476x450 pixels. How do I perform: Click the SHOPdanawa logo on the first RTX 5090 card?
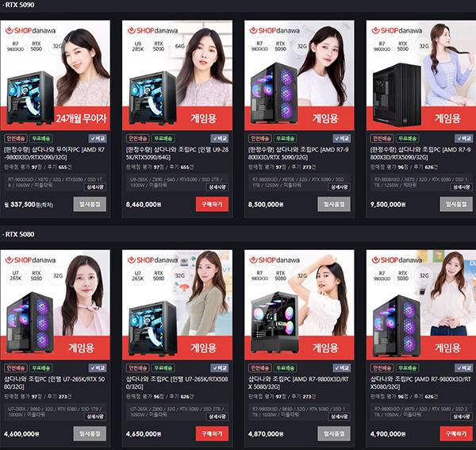coord(30,30)
